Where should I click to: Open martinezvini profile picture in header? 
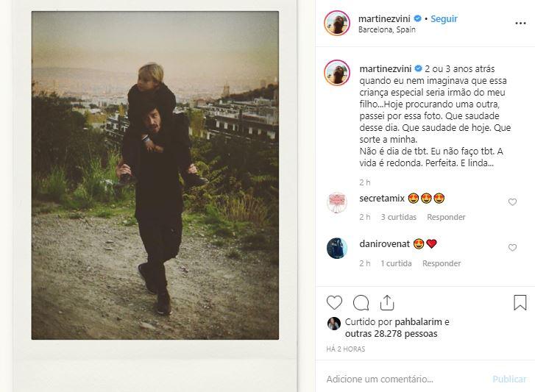coord(337,23)
